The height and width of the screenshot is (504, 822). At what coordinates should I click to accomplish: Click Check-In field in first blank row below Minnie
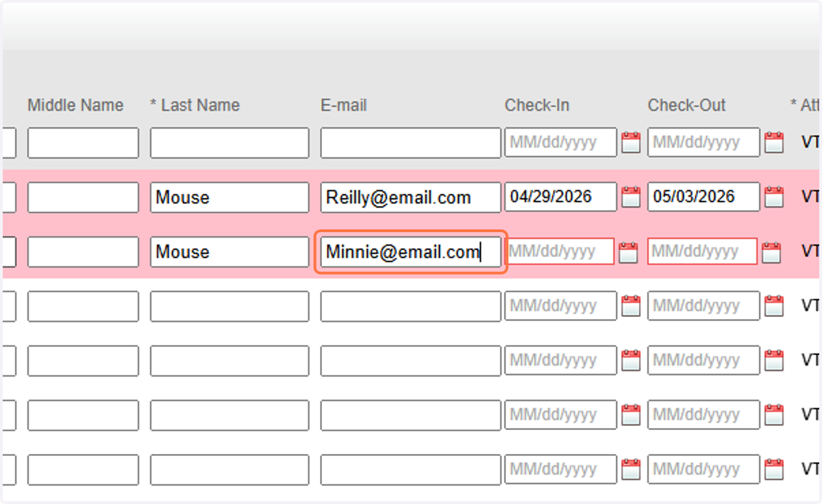(560, 306)
